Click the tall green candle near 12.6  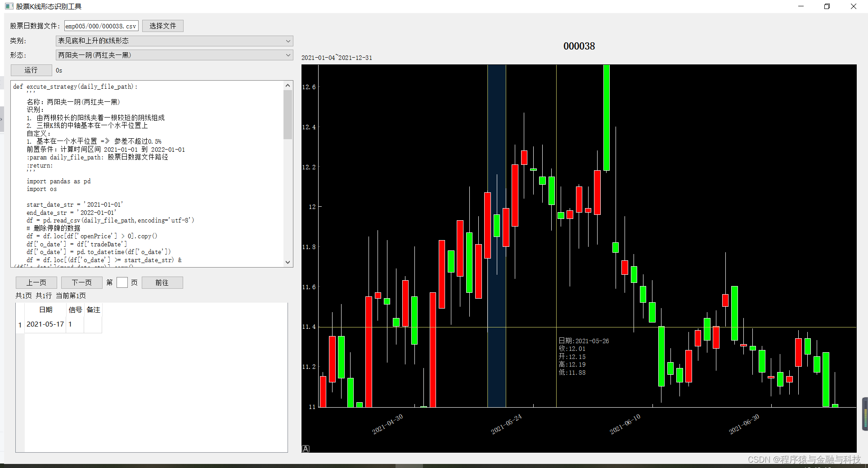point(607,118)
